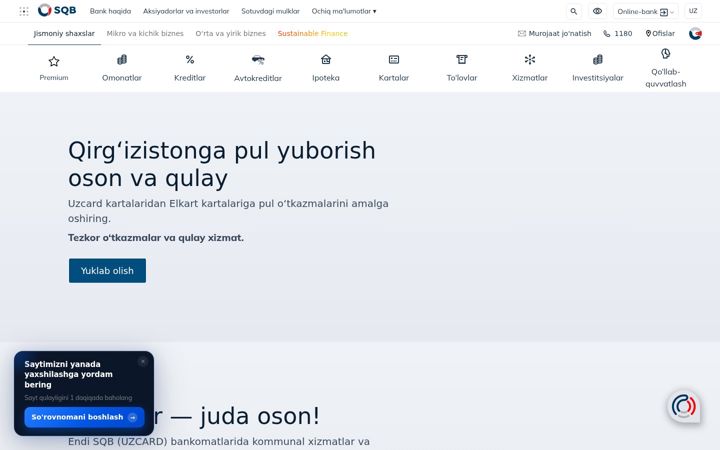Viewport: 720px width, 450px height.
Task: Open Investitsiyalar icon
Action: click(x=598, y=60)
